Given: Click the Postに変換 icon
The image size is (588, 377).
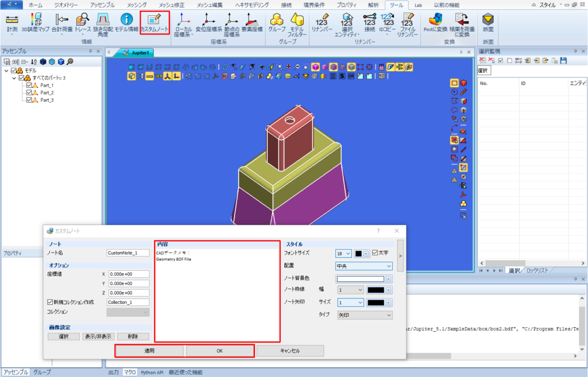Looking at the screenshot, I should point(435,22).
